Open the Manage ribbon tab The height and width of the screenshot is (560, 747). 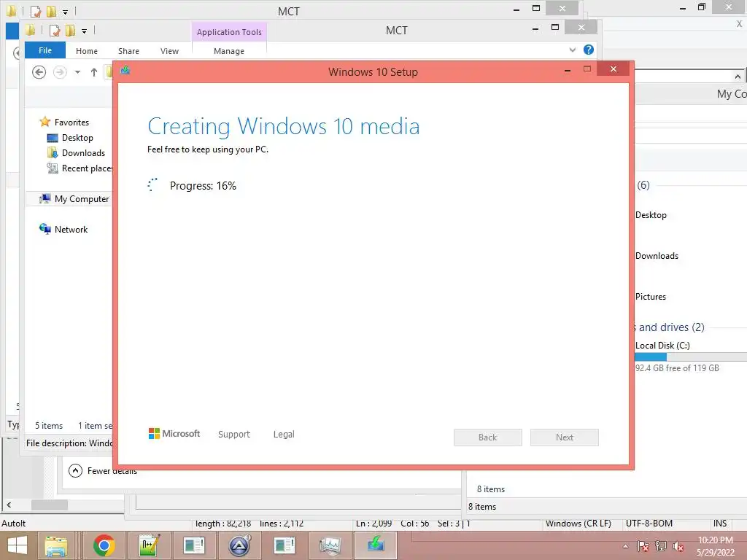point(229,51)
